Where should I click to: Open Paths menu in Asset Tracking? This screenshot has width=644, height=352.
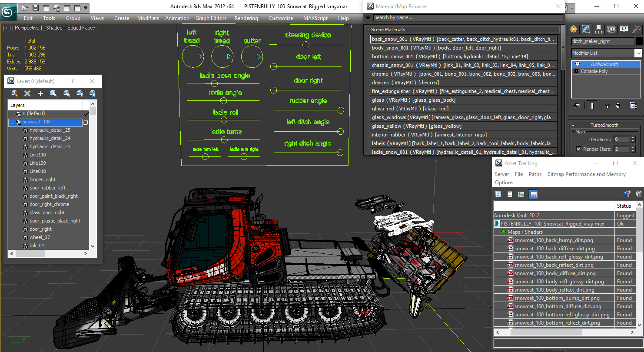535,174
